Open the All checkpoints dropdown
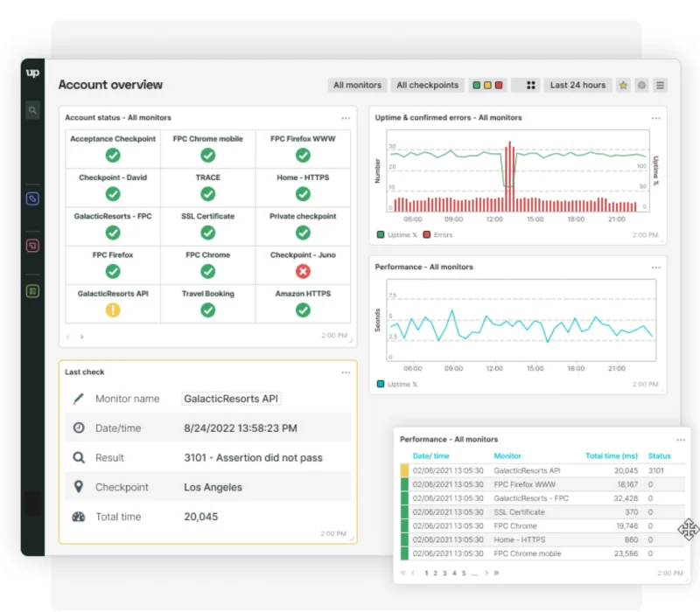 click(427, 85)
